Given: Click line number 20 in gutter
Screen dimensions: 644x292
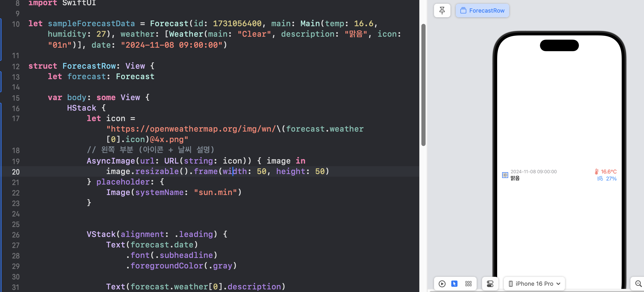Looking at the screenshot, I should pos(16,172).
